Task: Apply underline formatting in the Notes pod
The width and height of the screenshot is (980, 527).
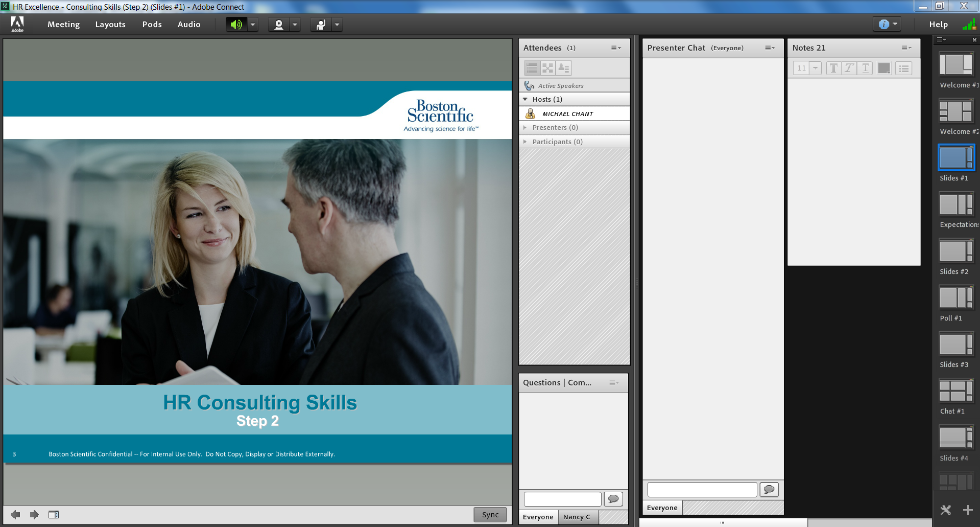Action: click(864, 67)
